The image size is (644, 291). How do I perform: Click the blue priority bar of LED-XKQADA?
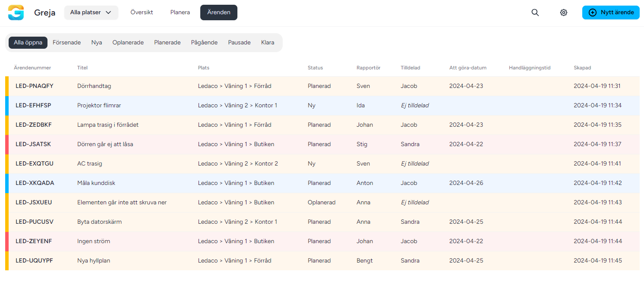[7, 183]
